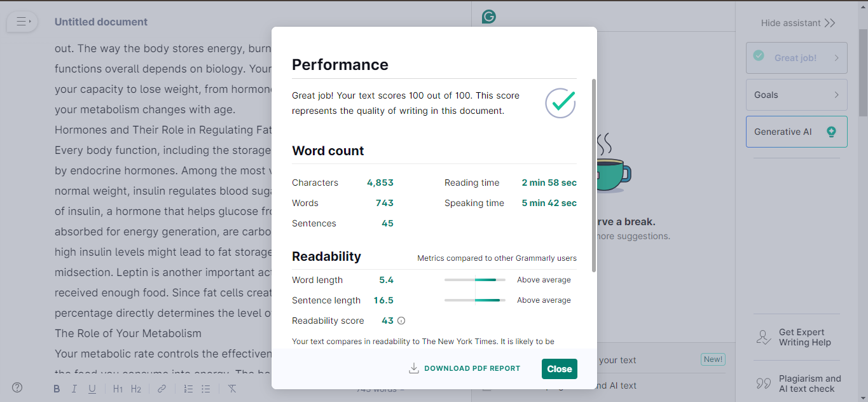
Task: Click the Untitled document title field
Action: click(101, 22)
